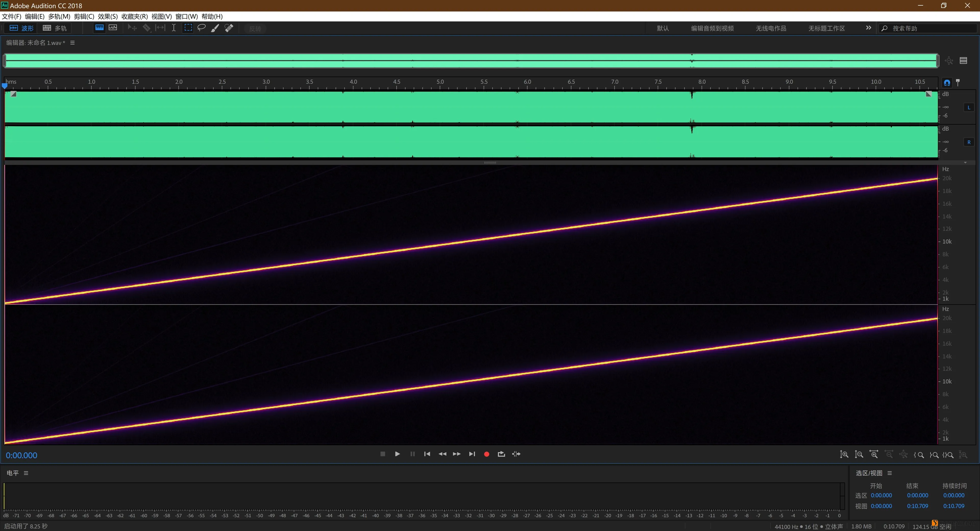Click the Rewind button

(442, 454)
